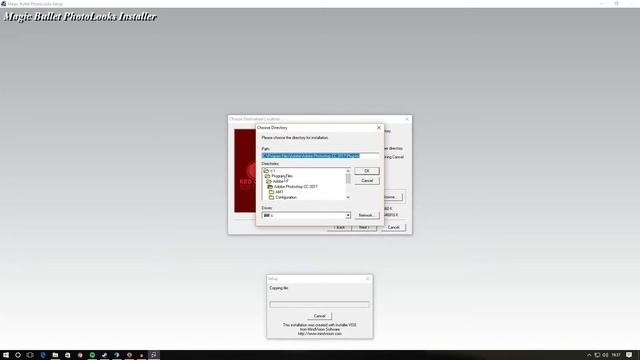Viewport: 640px width, 360px height.
Task: Click the Network button in Choose Directory
Action: [x=367, y=215]
